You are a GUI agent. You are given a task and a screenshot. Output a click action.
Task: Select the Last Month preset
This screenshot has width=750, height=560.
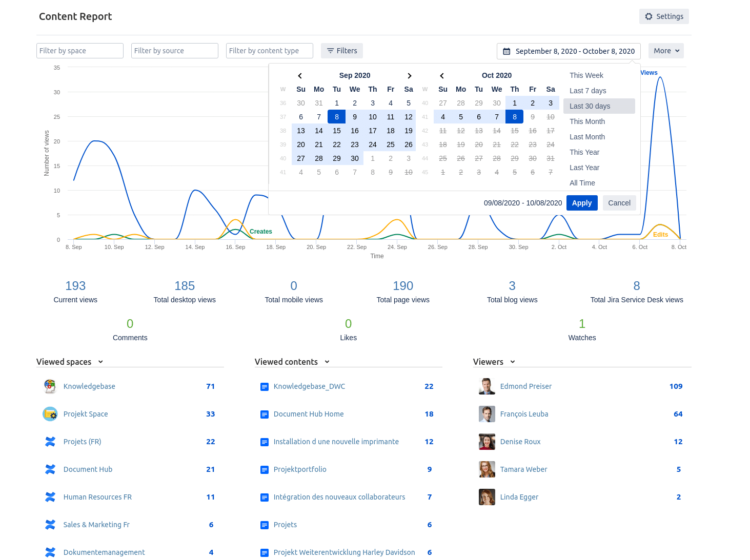pos(587,137)
